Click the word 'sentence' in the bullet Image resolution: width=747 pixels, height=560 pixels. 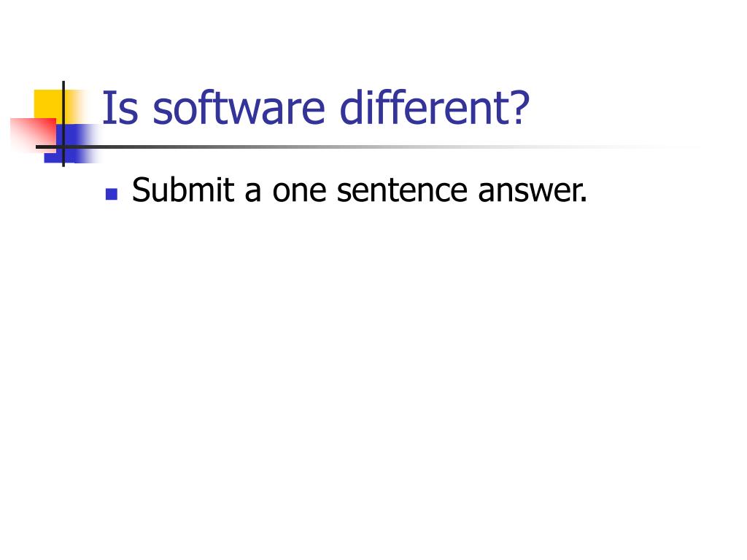click(402, 190)
